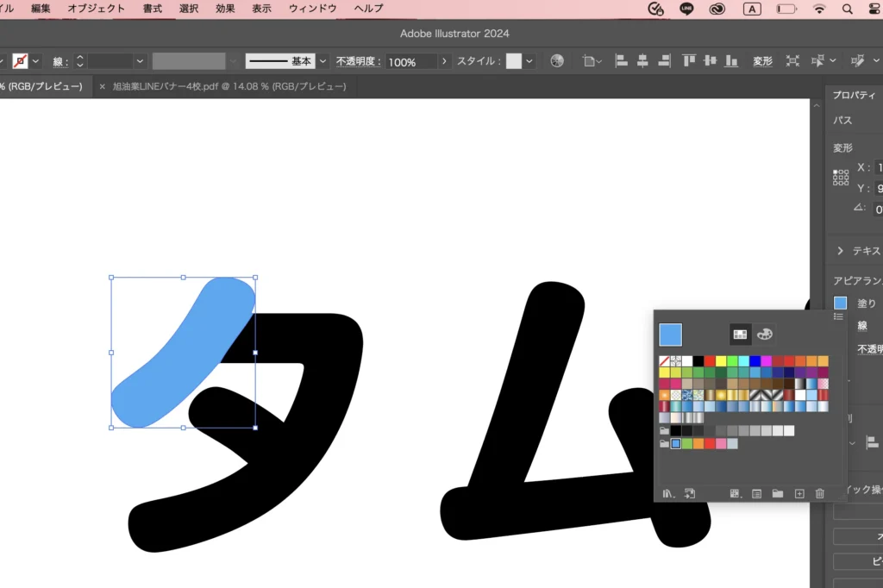This screenshot has width=883, height=588.
Task: Switch swatches panel to swatch grid view
Action: point(740,334)
